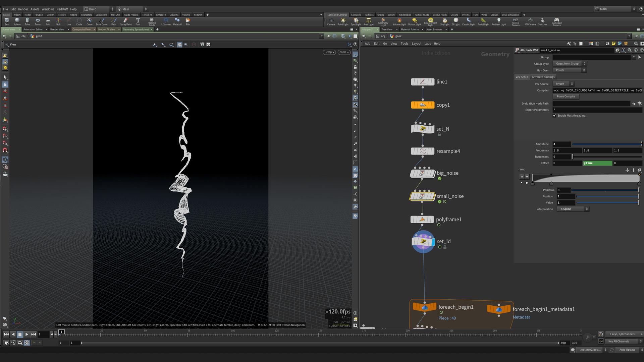644x362 pixels.
Task: Add a Point Light
Action: pos(343,22)
